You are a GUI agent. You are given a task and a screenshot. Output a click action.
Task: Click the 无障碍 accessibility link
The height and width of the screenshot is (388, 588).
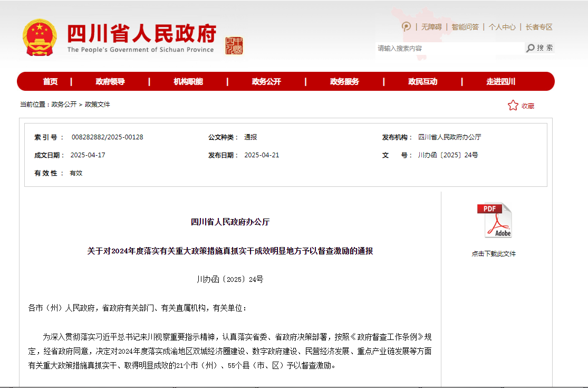[431, 27]
